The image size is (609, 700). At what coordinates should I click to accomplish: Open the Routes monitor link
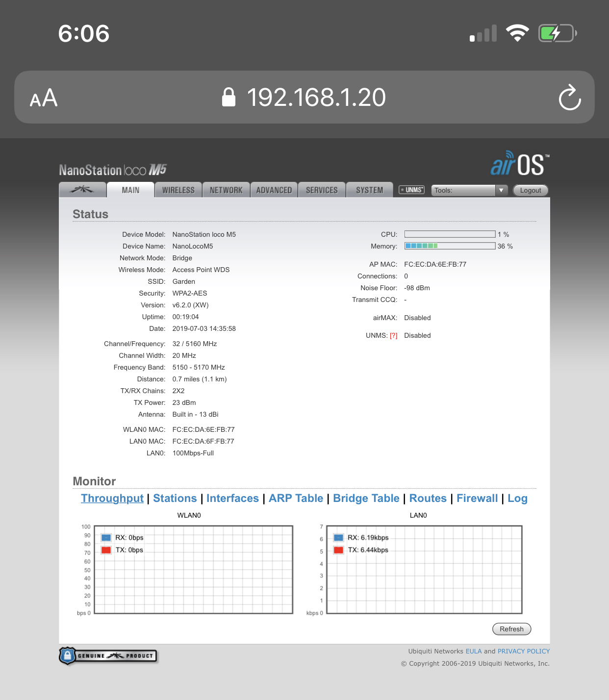pos(428,499)
